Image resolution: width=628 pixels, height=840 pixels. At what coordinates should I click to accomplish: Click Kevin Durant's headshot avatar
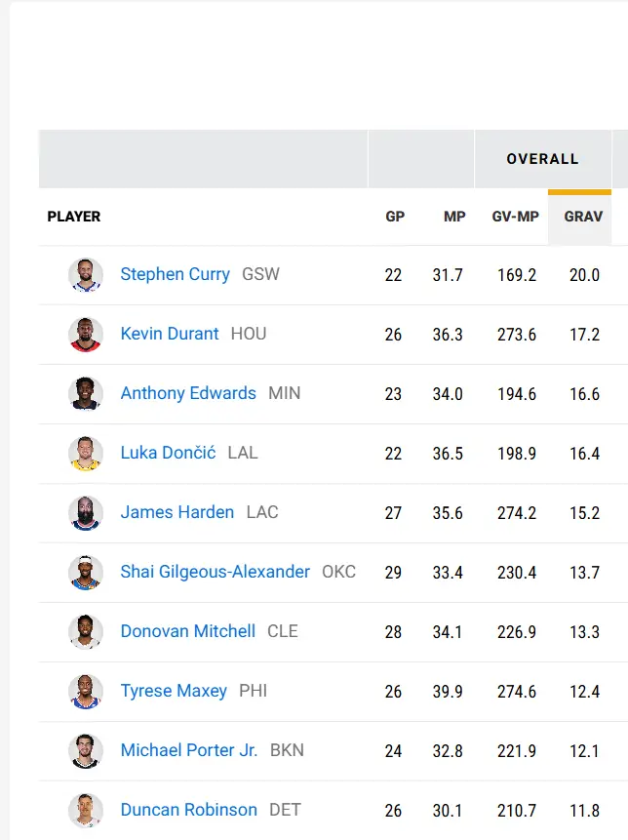click(86, 335)
